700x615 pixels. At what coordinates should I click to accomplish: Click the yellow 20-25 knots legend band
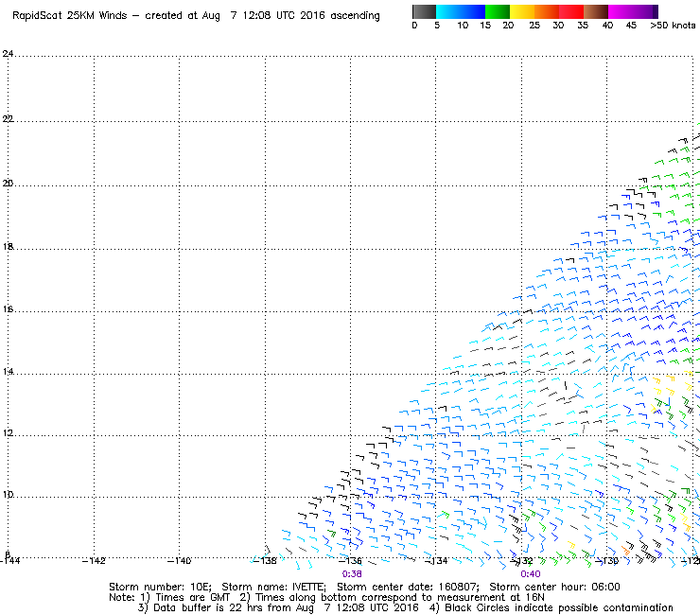[x=522, y=11]
